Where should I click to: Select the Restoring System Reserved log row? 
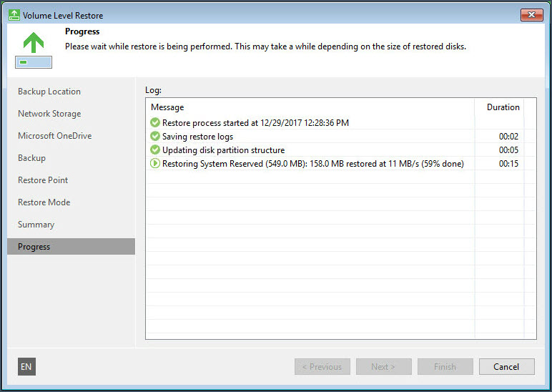(312, 164)
